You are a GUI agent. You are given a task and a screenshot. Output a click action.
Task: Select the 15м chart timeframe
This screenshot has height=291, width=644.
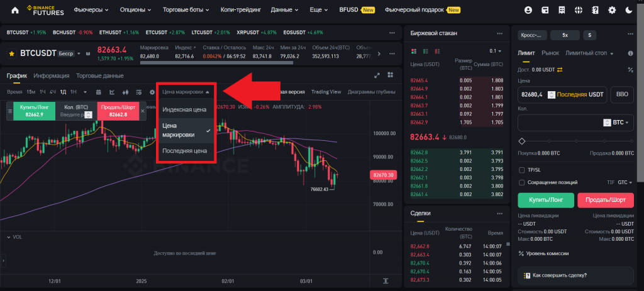coord(31,92)
